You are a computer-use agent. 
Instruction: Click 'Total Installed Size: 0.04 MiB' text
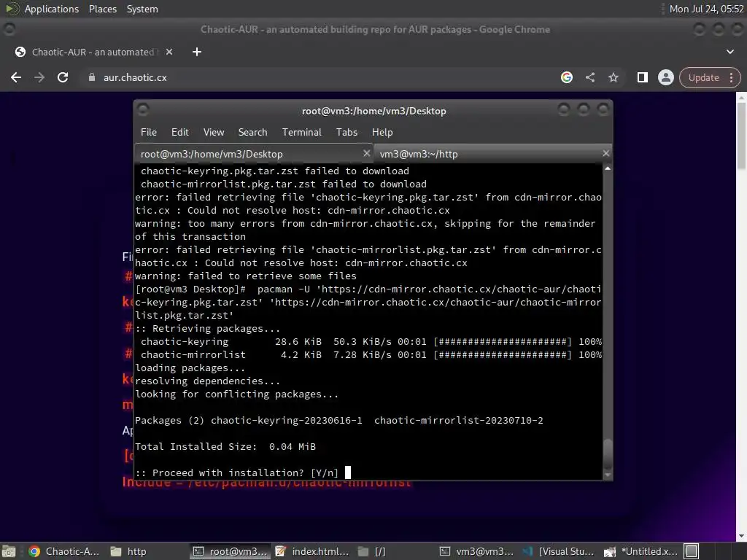click(x=225, y=447)
